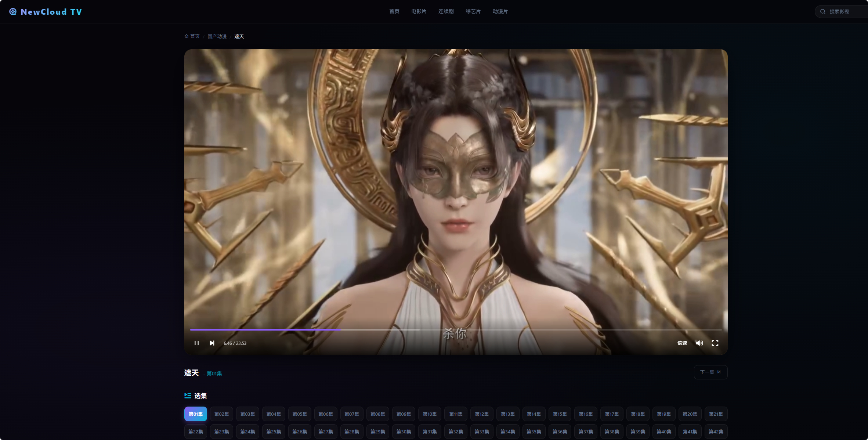Screen dimensions: 868x440
Task: Select episode 第01集
Action: 196,414
